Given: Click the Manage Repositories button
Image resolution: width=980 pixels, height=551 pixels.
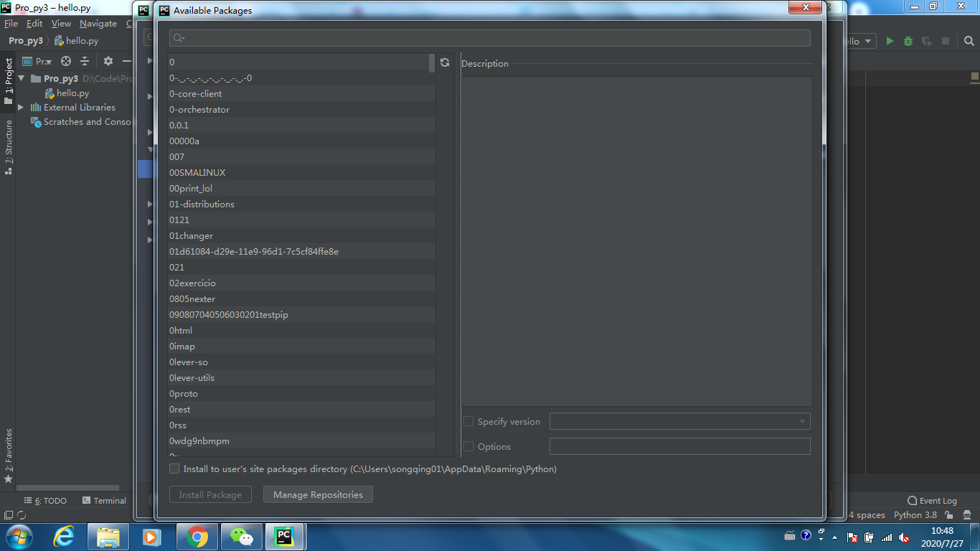Looking at the screenshot, I should point(318,494).
